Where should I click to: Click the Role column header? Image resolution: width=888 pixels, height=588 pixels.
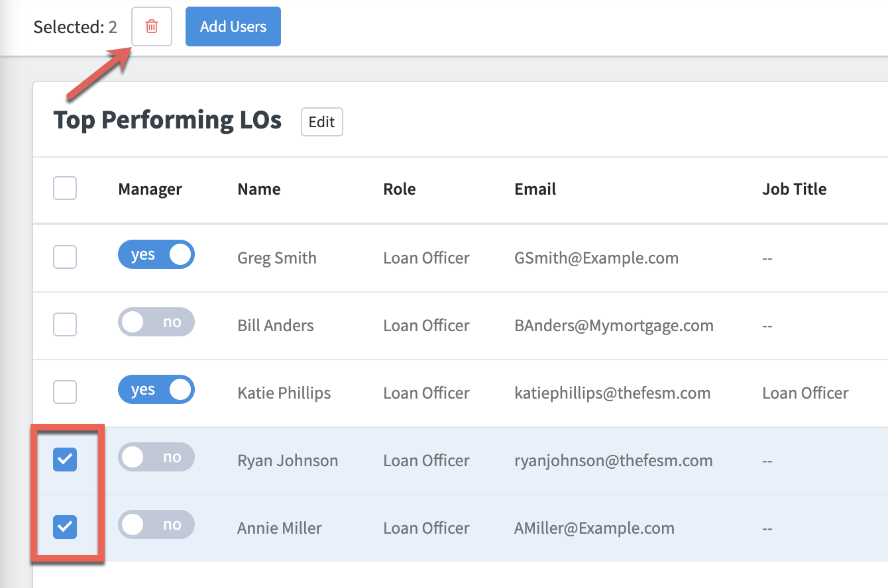(400, 189)
